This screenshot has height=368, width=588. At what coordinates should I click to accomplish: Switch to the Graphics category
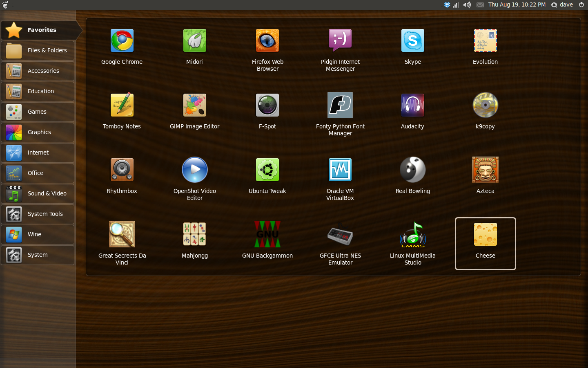click(x=38, y=132)
